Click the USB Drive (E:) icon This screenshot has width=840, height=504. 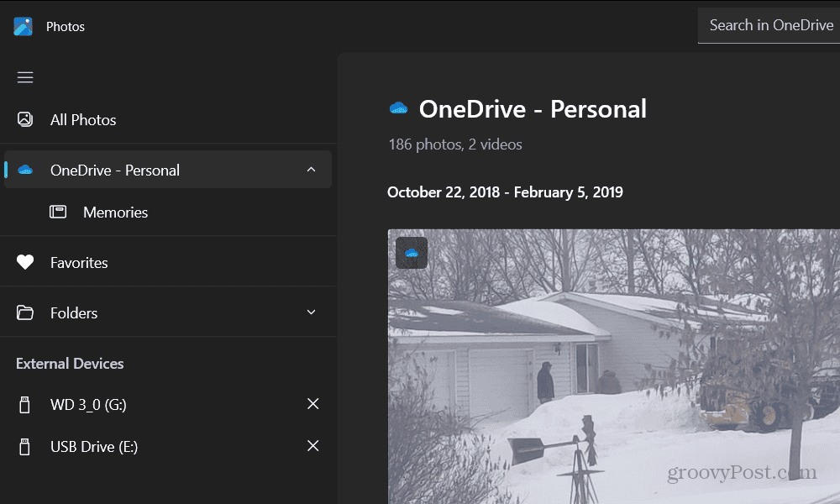tap(24, 447)
